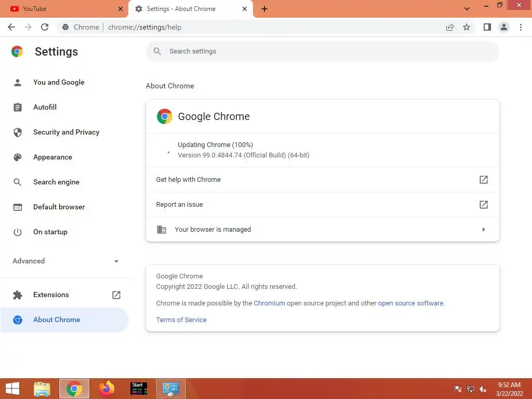Open the Windows Start button

pos(12,389)
